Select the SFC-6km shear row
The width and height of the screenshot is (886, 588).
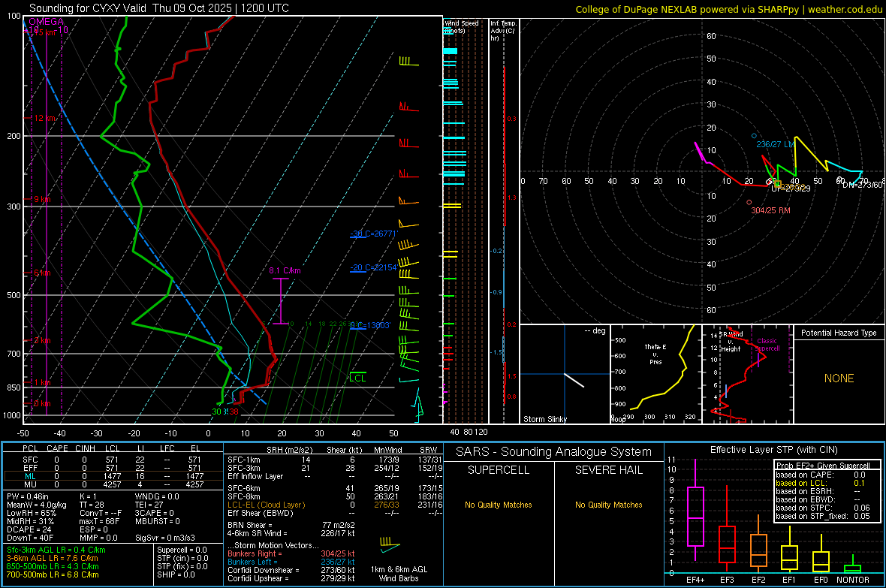[x=335, y=488]
